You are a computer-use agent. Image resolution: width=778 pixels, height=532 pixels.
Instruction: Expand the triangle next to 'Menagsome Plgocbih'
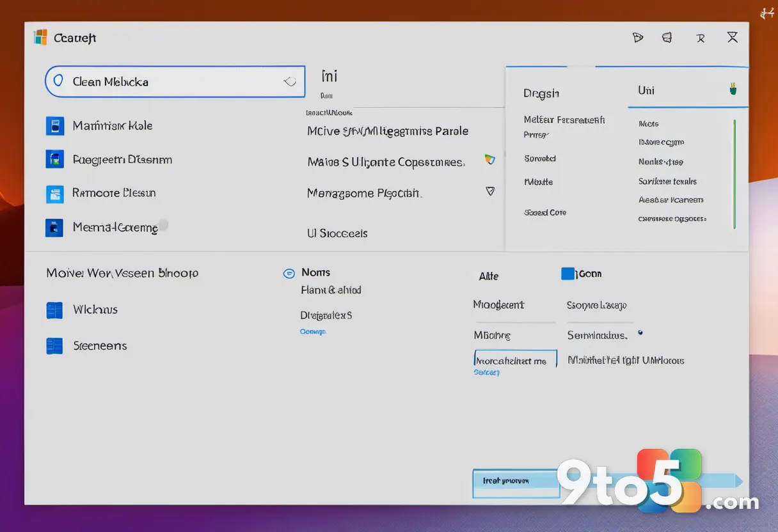coord(490,191)
